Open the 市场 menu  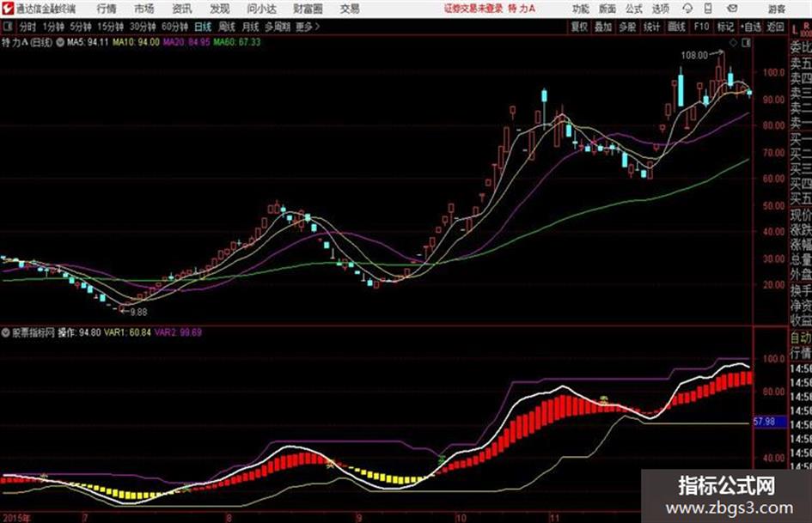click(x=144, y=9)
